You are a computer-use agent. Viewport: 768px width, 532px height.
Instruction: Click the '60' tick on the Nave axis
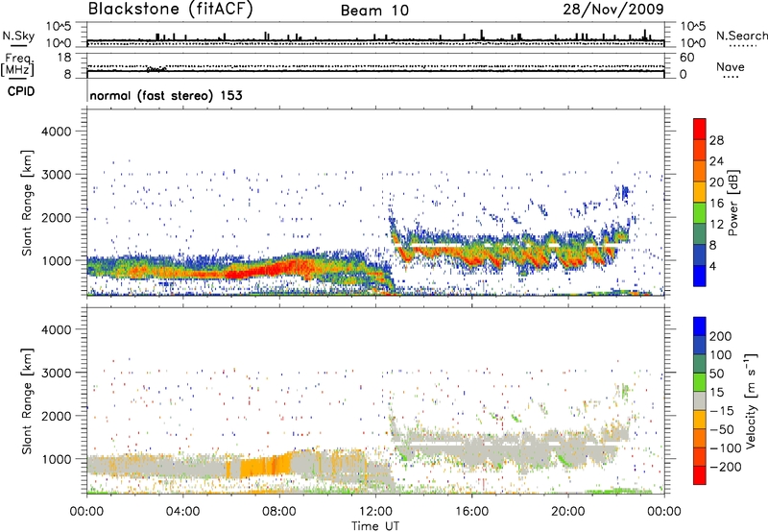coord(686,58)
